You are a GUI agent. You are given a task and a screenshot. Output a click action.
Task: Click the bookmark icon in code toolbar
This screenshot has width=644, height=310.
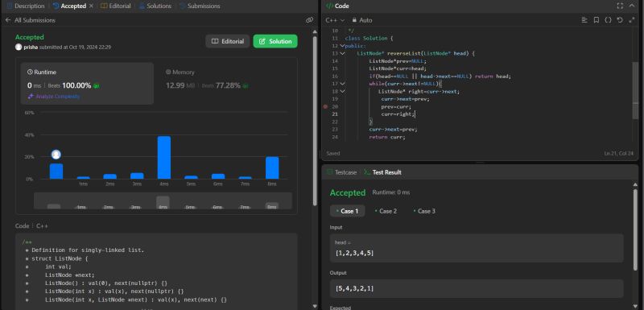tap(596, 19)
